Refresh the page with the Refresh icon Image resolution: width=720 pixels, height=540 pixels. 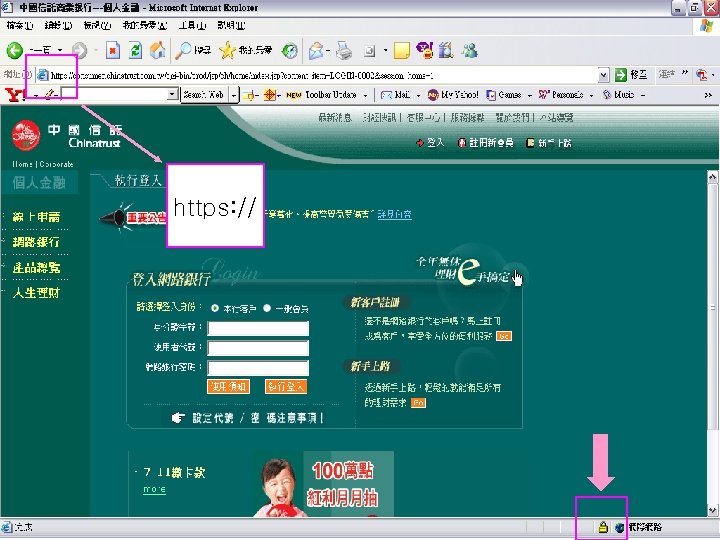click(135, 51)
